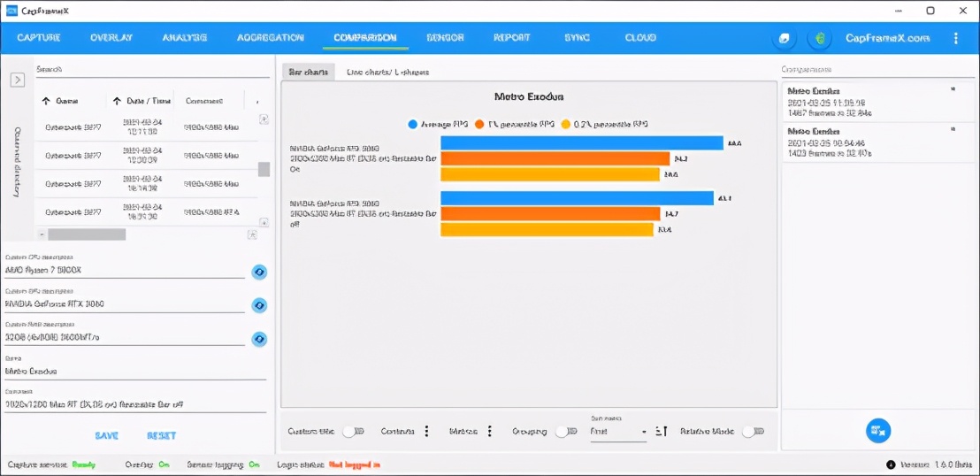Remove the second Metro Exodus comparison entry
980x476 pixels.
tap(953, 129)
